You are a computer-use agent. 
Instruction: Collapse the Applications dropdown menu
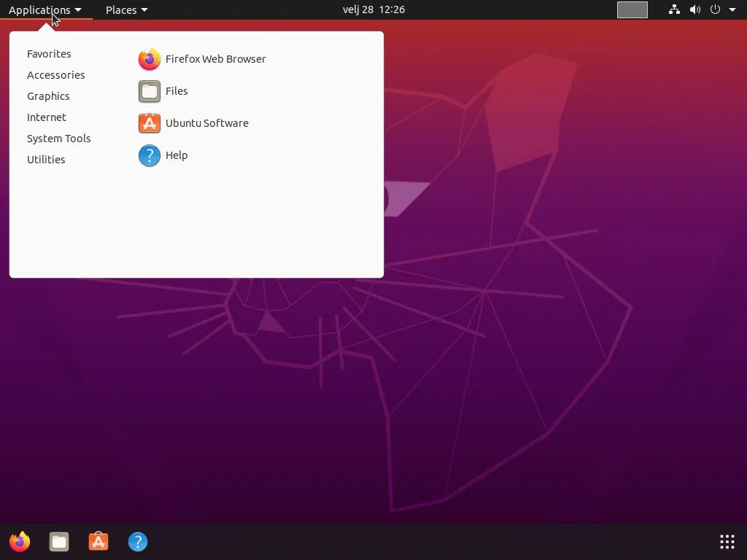[x=44, y=9]
